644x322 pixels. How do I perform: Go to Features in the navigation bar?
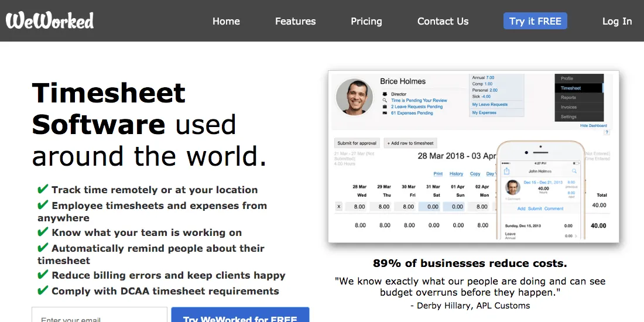pos(295,21)
